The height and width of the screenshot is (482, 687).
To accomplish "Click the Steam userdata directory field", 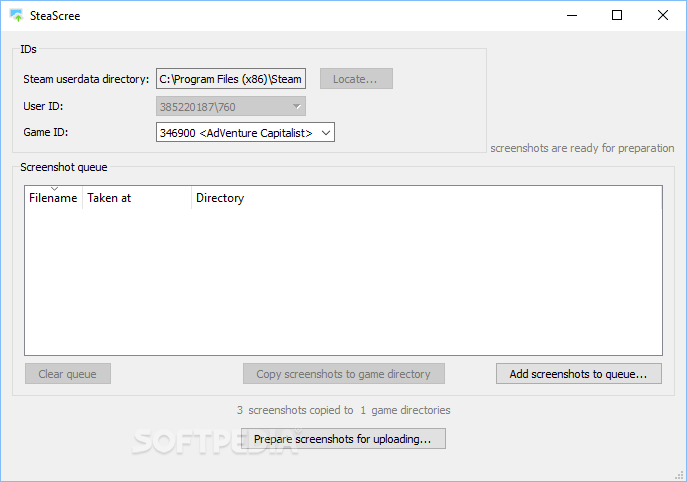I will click(x=231, y=79).
